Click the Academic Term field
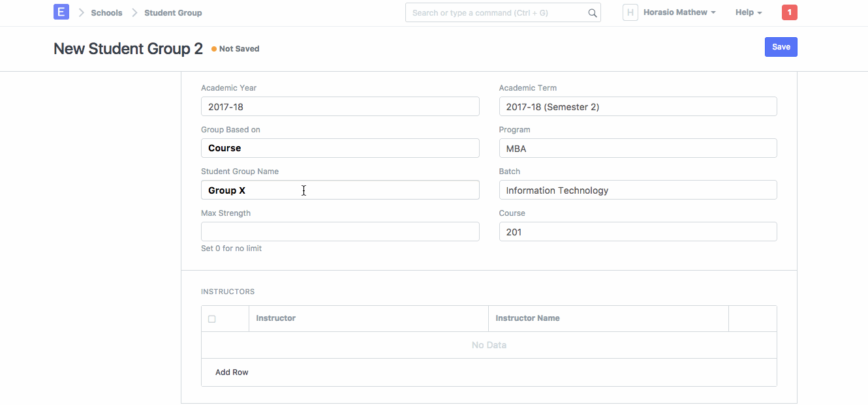Viewport: 868px width, 405px height. click(x=638, y=106)
